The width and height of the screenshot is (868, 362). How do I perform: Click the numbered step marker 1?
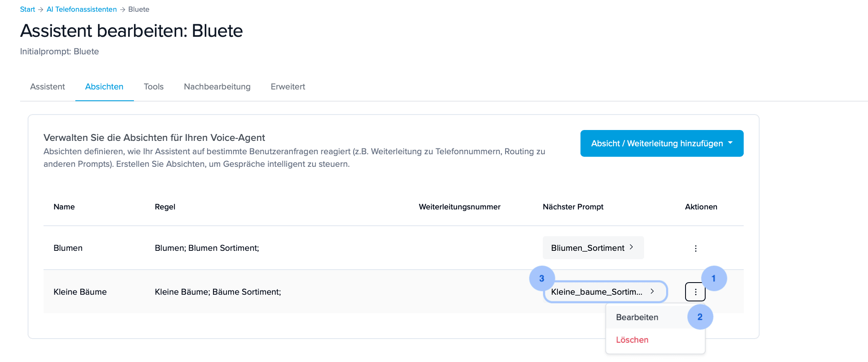tap(714, 278)
